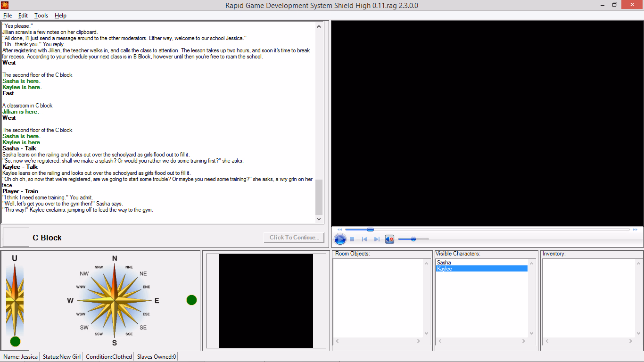Skip to next media track
This screenshot has width=644, height=362.
(x=377, y=239)
